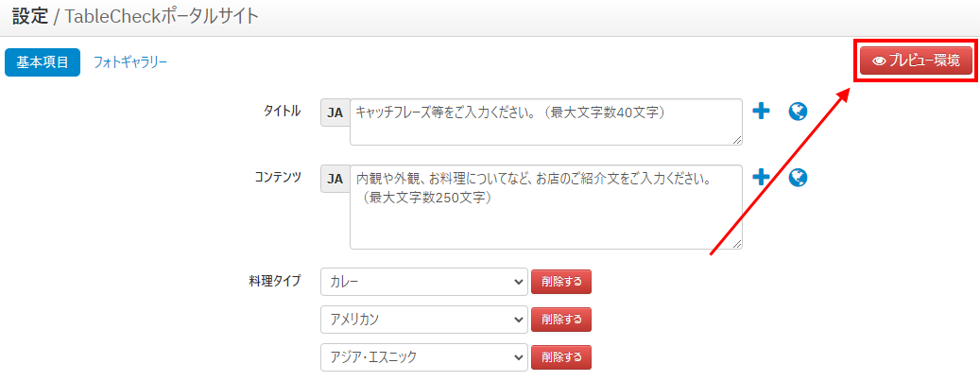Click 削除する next to アメリカン
The width and height of the screenshot is (980, 381).
(x=561, y=320)
